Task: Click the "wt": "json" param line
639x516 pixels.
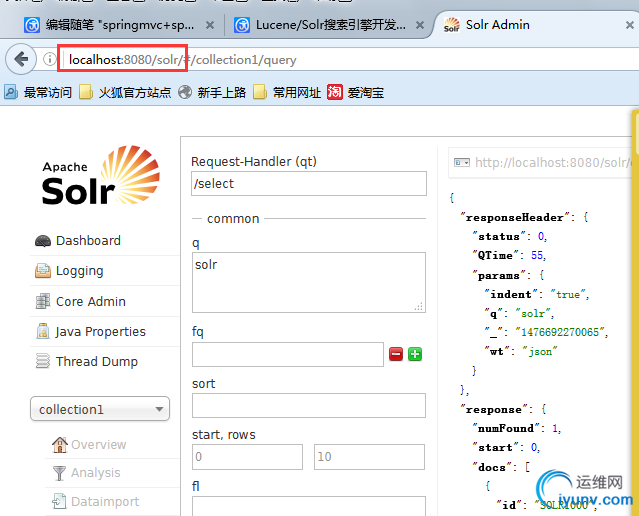Action: [x=521, y=351]
